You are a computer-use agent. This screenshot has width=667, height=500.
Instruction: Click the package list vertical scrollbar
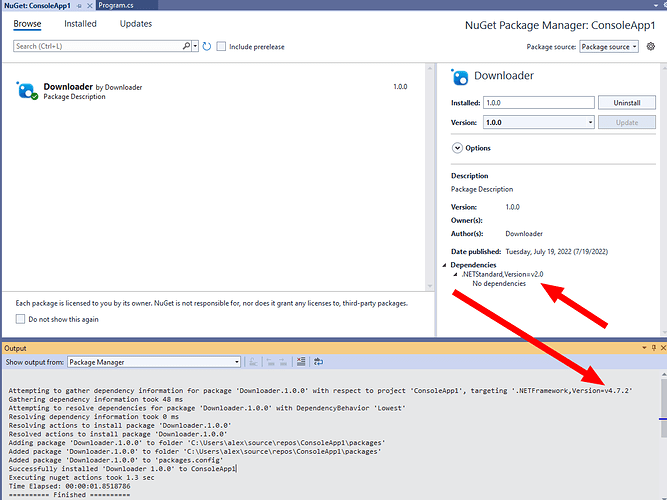click(x=430, y=177)
